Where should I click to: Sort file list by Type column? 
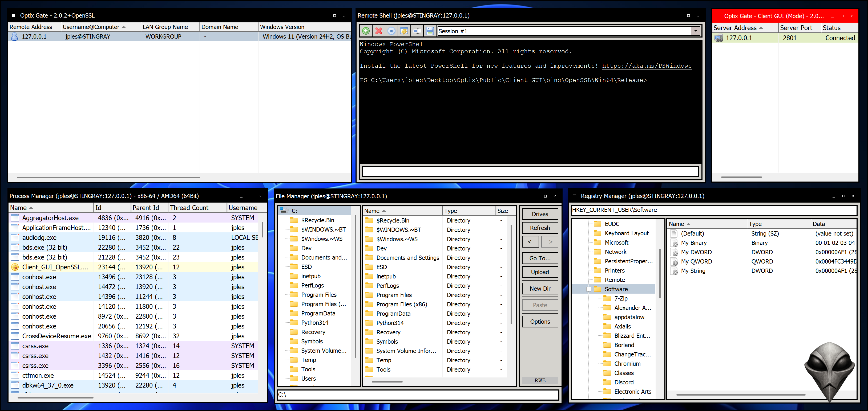point(469,211)
